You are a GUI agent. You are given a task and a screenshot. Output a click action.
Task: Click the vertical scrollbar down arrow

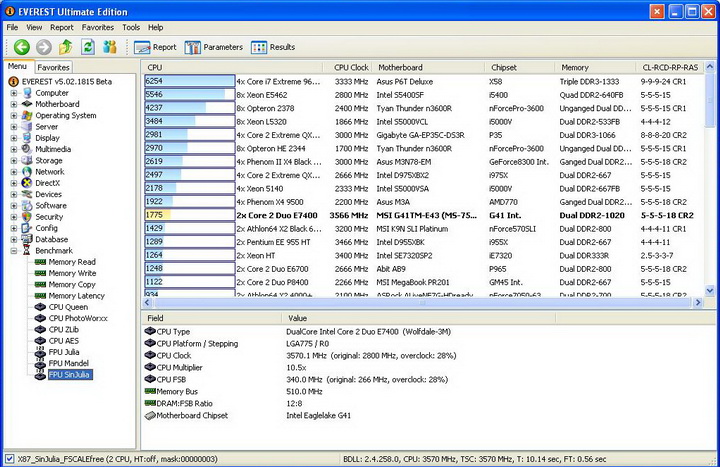tap(709, 290)
